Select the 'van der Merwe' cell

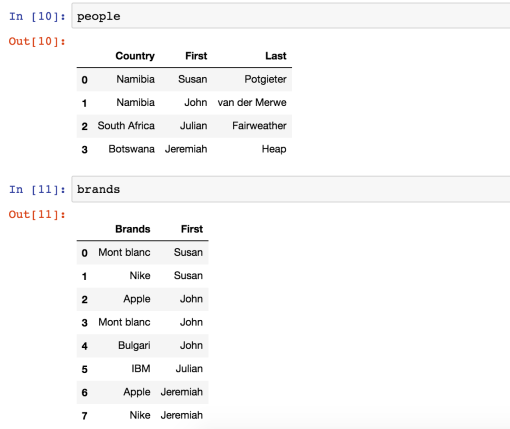[x=252, y=102]
